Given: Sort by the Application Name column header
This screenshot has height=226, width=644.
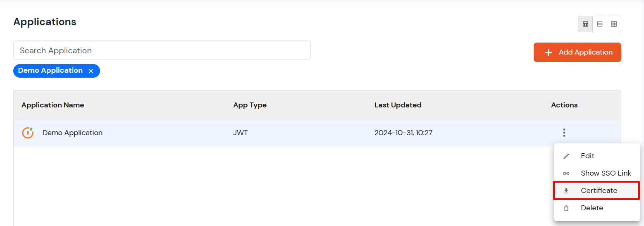Looking at the screenshot, I should 52,105.
